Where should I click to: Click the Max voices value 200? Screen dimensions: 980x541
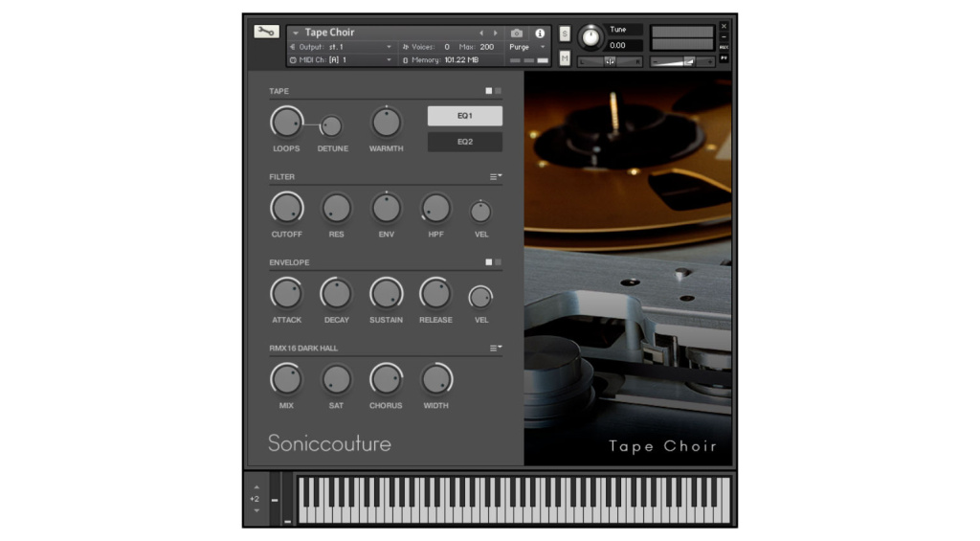click(487, 47)
